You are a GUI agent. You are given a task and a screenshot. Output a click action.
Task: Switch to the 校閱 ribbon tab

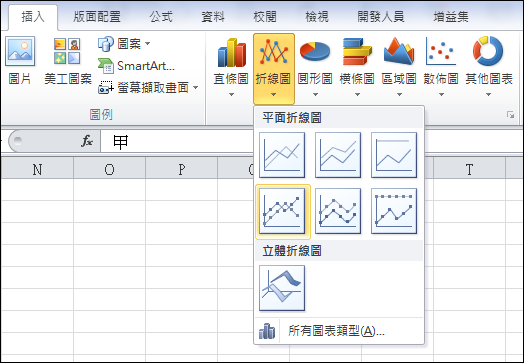coord(265,17)
